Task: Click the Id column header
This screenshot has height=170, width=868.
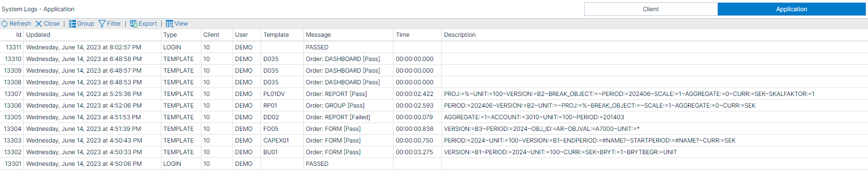Action: pos(19,35)
